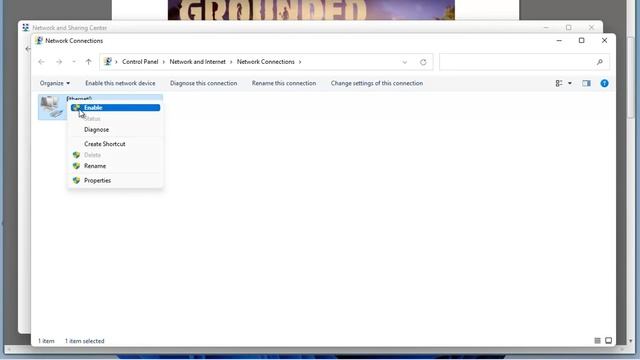Switch to large icons view in status bar

pyautogui.click(x=609, y=341)
